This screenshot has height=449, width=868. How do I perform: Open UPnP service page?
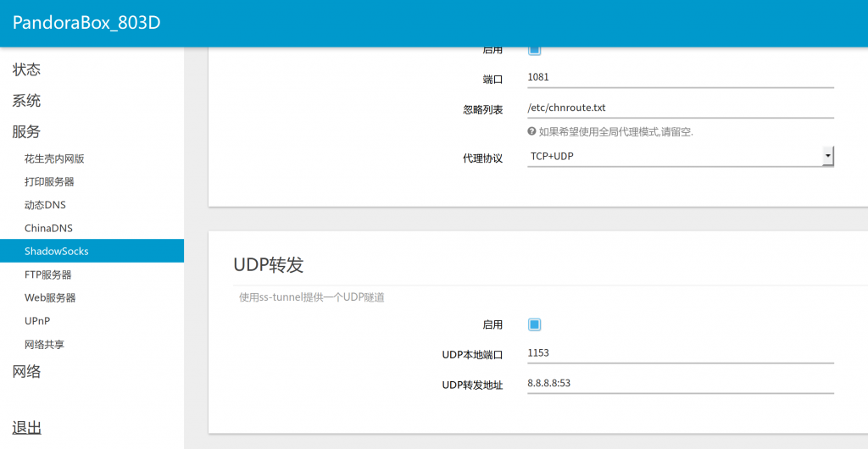coord(37,321)
